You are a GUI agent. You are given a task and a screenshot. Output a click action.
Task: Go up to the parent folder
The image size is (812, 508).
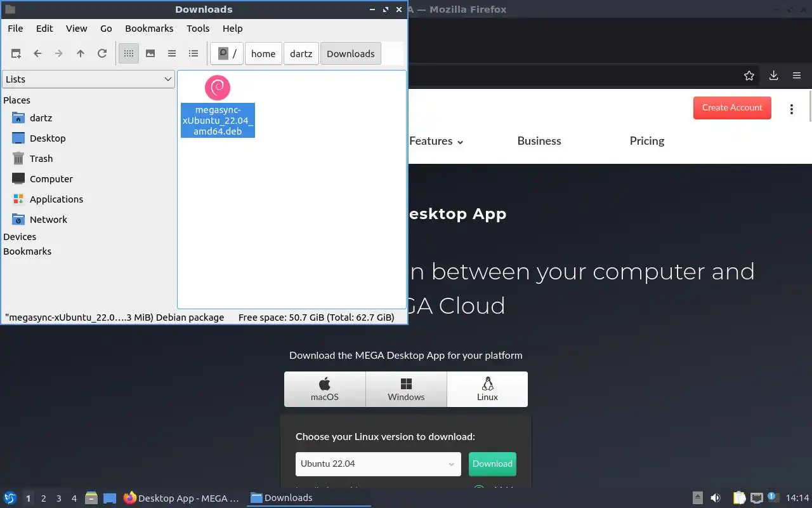[81, 54]
